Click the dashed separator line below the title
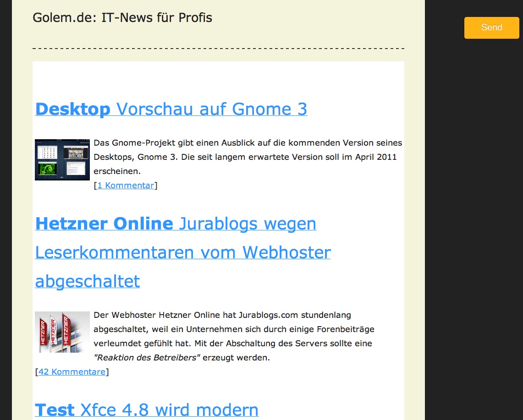The height and width of the screenshot is (420, 523). coord(218,48)
